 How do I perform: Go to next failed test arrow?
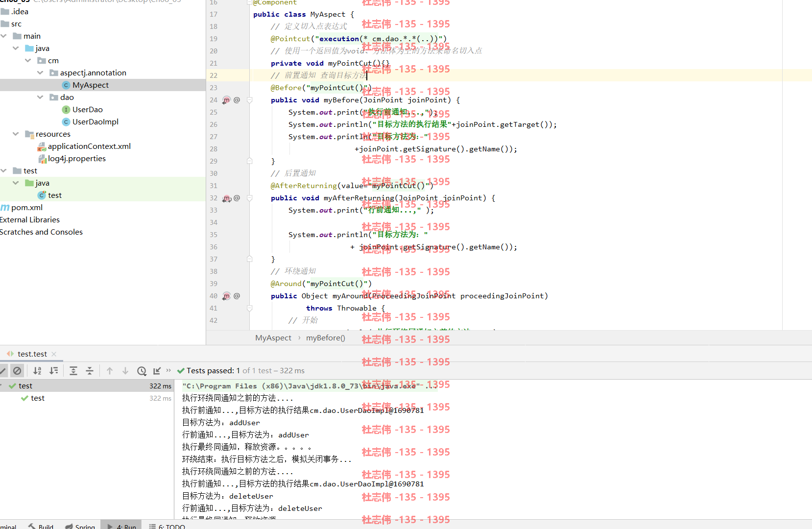125,371
